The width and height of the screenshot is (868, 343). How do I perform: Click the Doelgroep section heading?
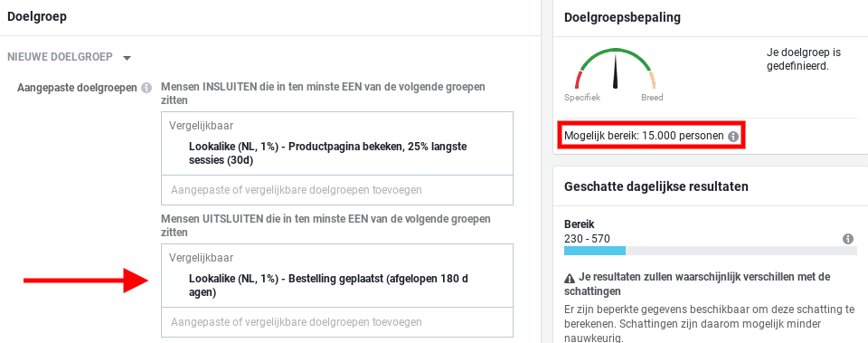coord(37,16)
